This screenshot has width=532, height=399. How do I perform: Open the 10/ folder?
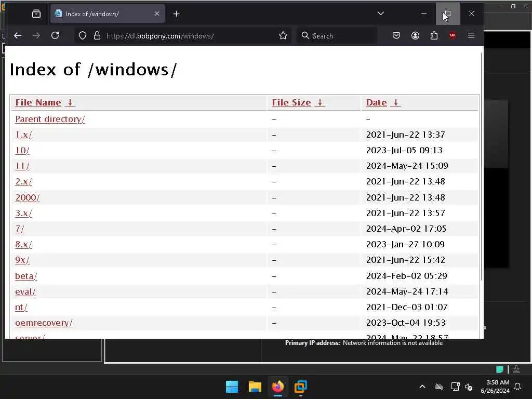coord(22,150)
